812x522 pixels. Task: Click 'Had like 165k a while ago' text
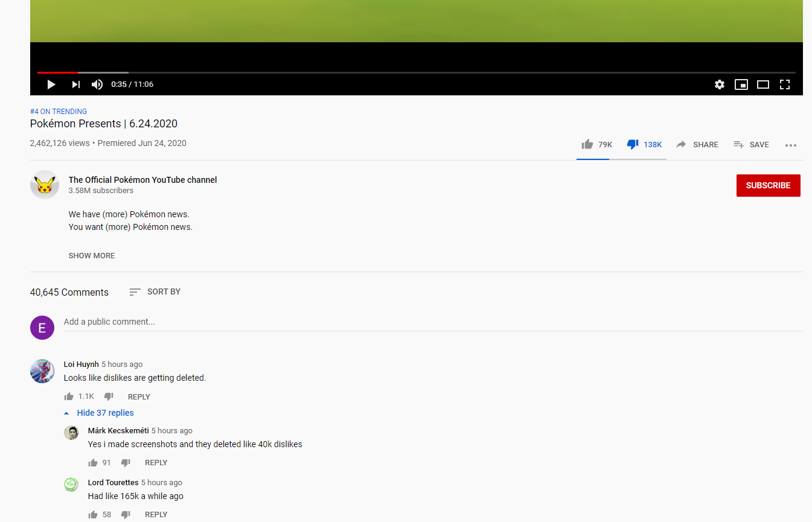pyautogui.click(x=136, y=496)
